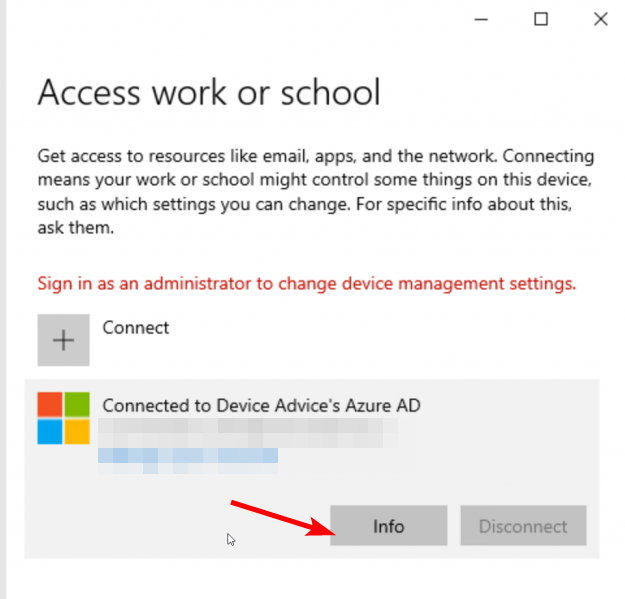This screenshot has height=599, width=625.
Task: Maximize the settings window
Action: 541,19
